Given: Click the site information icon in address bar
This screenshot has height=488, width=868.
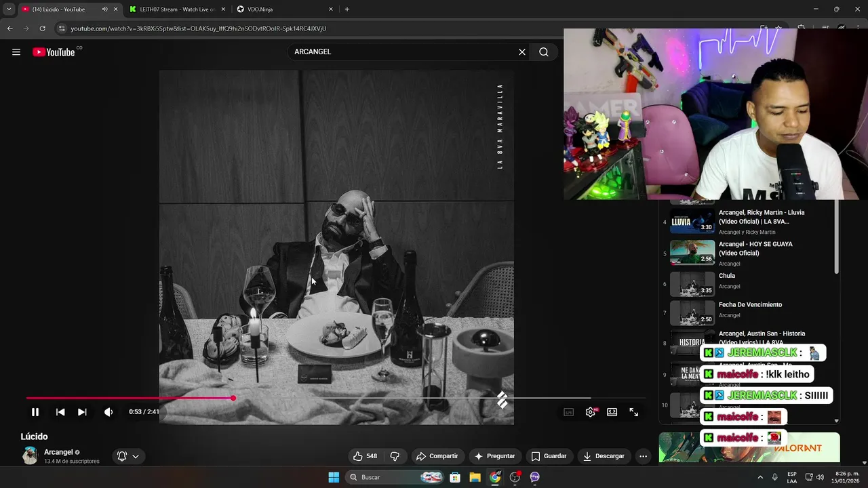Looking at the screenshot, I should pyautogui.click(x=62, y=28).
